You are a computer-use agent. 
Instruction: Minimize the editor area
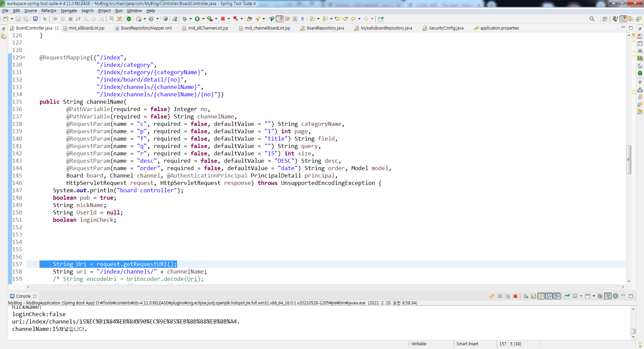623,28
